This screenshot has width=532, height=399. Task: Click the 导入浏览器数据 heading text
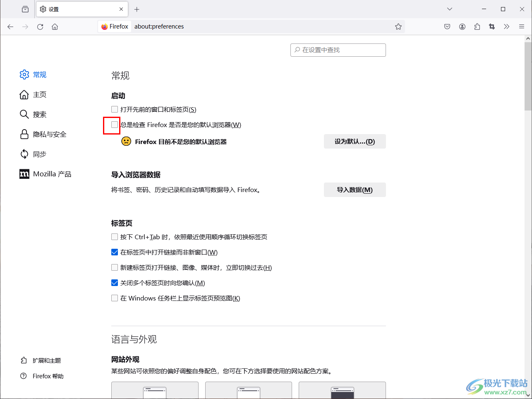(136, 175)
